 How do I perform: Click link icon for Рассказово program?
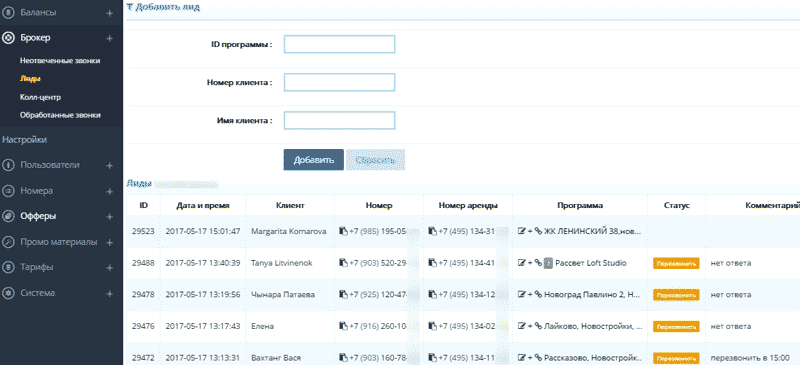point(538,358)
